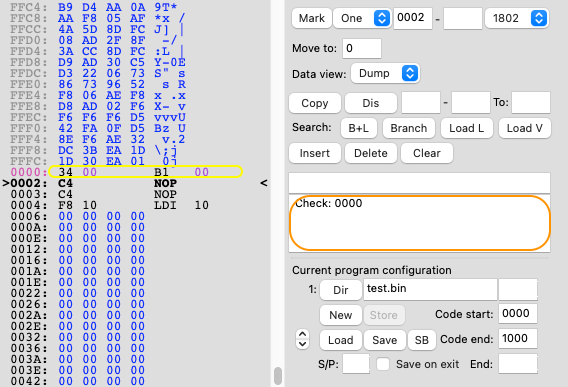Click memory row at address 0042
Image resolution: width=568 pixels, height=387 pixels.
pyautogui.click(x=78, y=381)
